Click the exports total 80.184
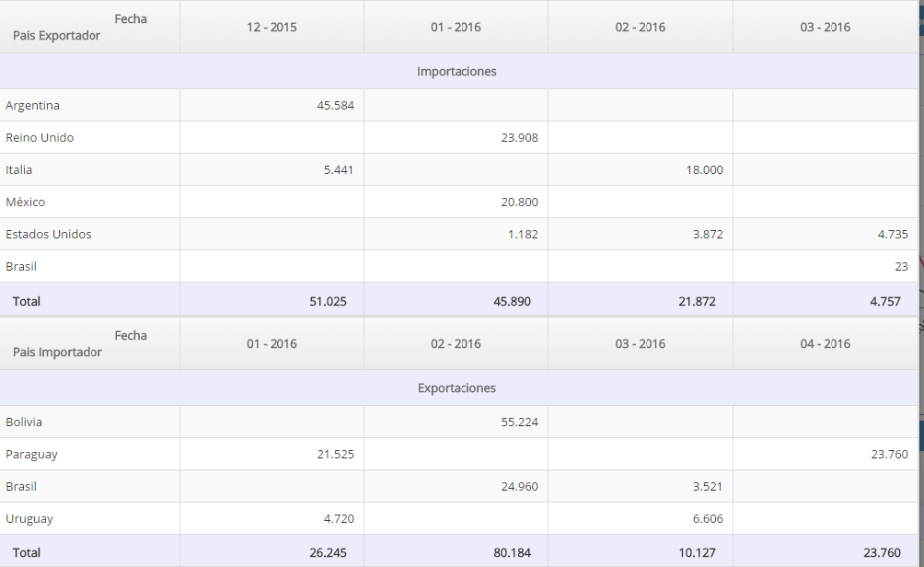 click(x=512, y=553)
